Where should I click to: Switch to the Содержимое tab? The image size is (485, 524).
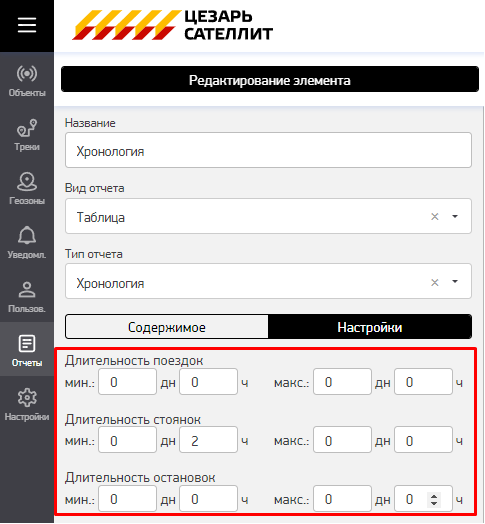[x=167, y=327]
